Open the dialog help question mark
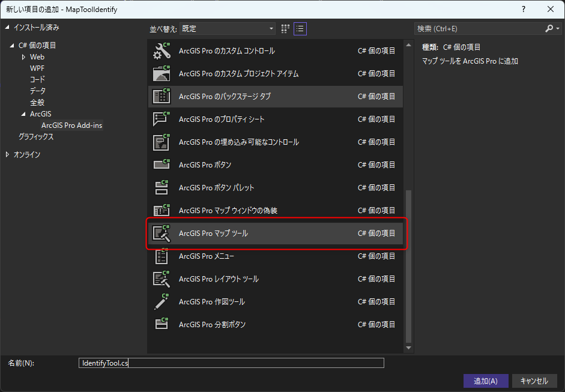565x392 pixels. [524, 10]
